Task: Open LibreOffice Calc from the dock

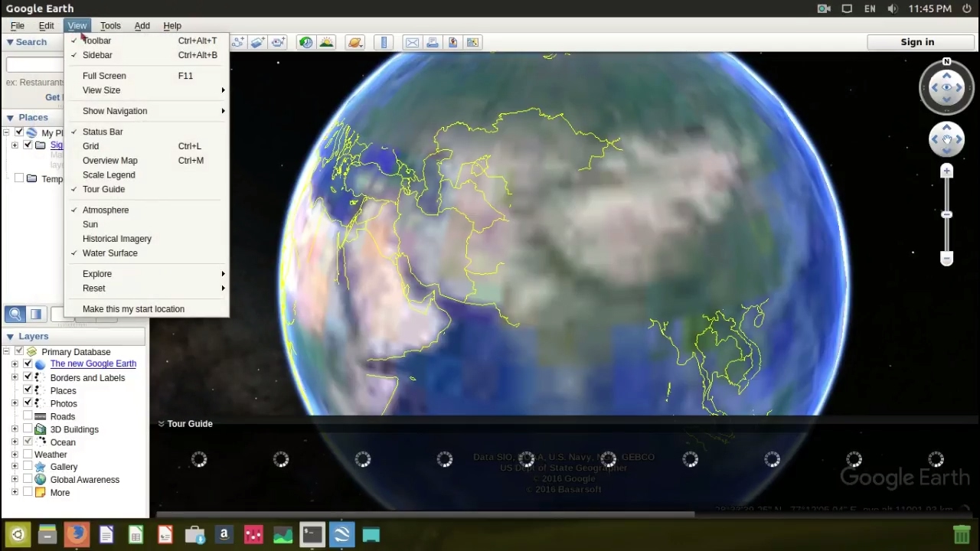Action: [136, 534]
